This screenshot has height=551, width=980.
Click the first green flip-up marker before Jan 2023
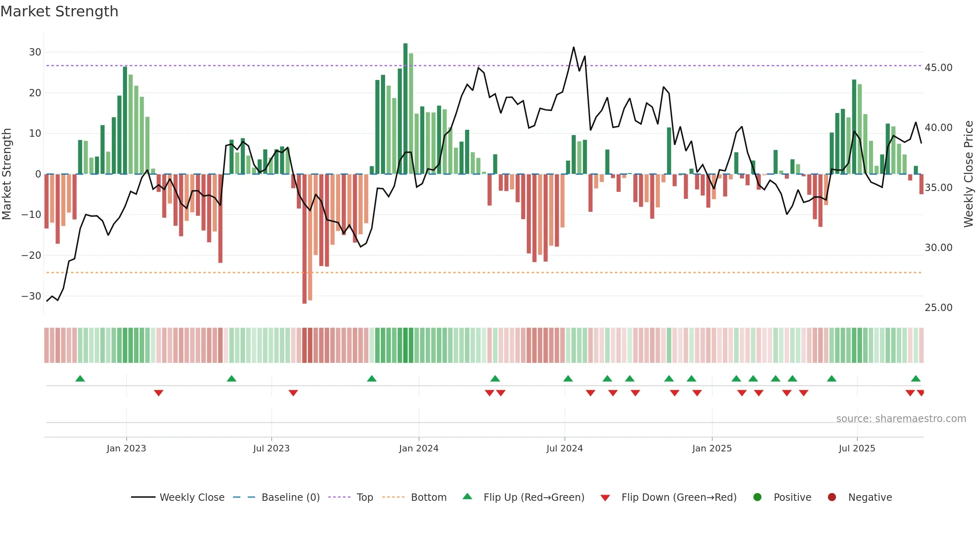point(80,379)
